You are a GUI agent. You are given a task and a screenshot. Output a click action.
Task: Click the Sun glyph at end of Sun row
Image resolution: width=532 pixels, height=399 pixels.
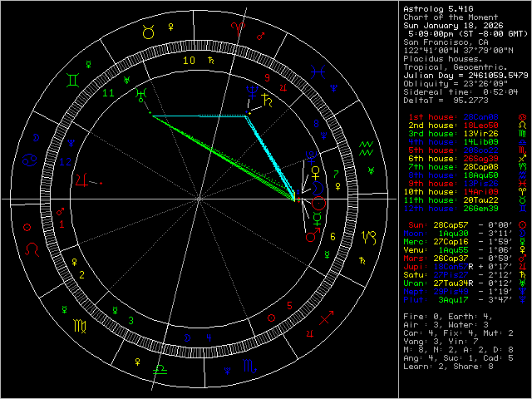coord(522,224)
